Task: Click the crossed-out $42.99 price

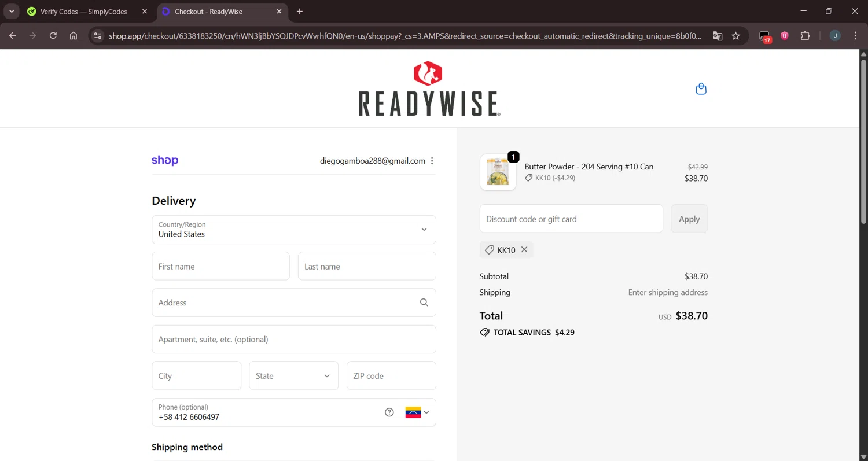Action: [698, 167]
